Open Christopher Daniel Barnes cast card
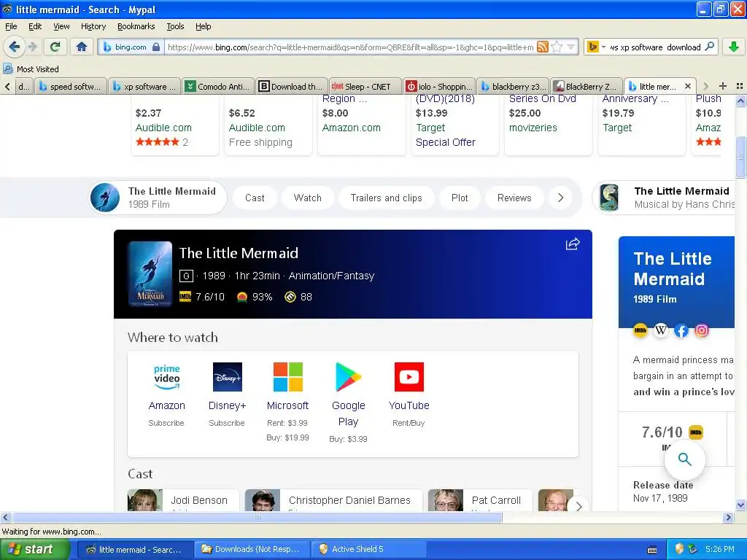747x560 pixels. tap(333, 500)
